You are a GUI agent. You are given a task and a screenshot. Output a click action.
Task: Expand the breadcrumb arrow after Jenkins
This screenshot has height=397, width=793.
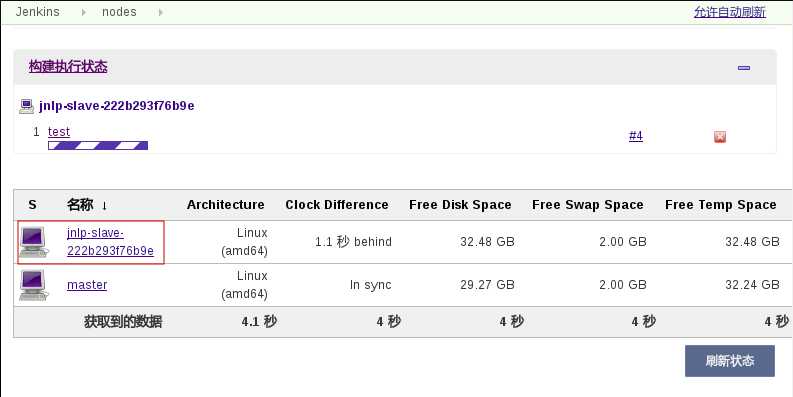[84, 12]
